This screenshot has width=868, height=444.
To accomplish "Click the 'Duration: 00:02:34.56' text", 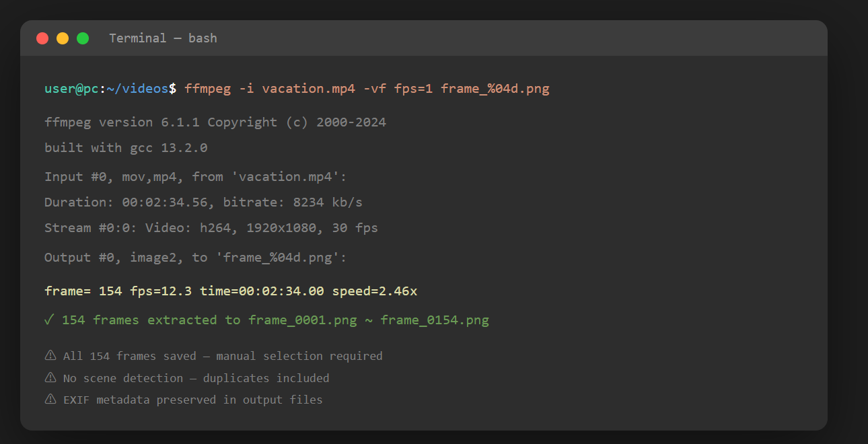I will 126,202.
